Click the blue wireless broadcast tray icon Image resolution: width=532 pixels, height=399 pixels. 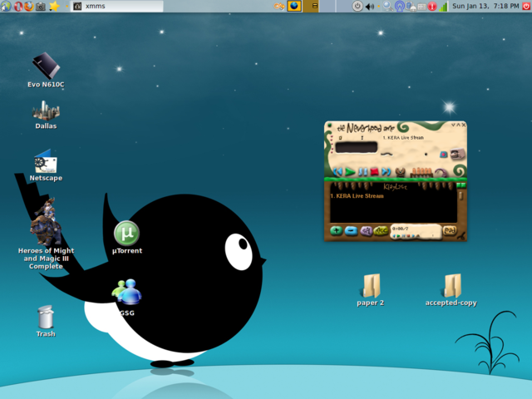(399, 6)
